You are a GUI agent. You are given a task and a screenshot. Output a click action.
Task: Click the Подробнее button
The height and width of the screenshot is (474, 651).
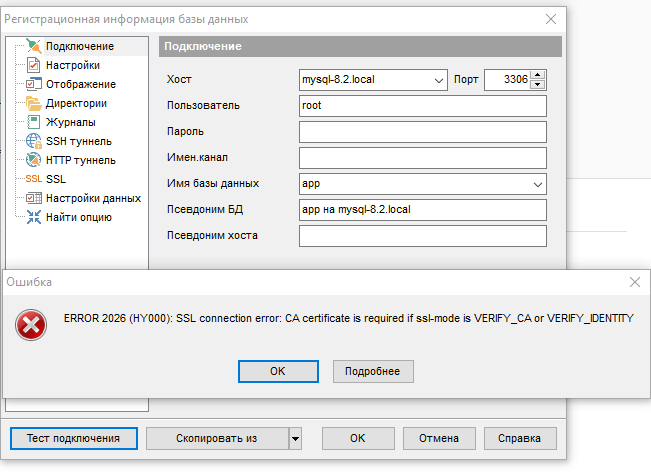coord(373,371)
